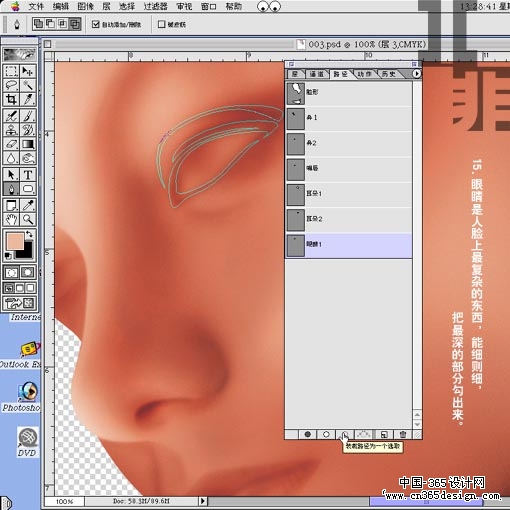Open the Paths panel flyout menu arrow
The image size is (510, 510).
(416, 74)
